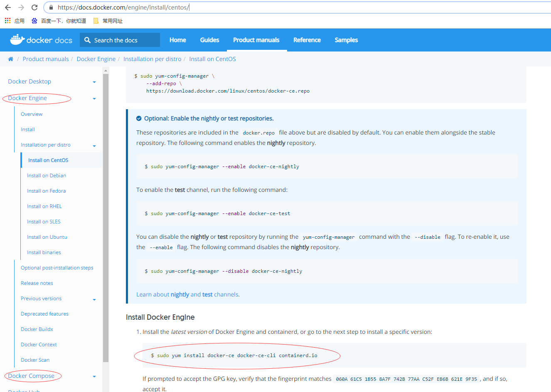Open Install sidebar entry

pos(28,130)
